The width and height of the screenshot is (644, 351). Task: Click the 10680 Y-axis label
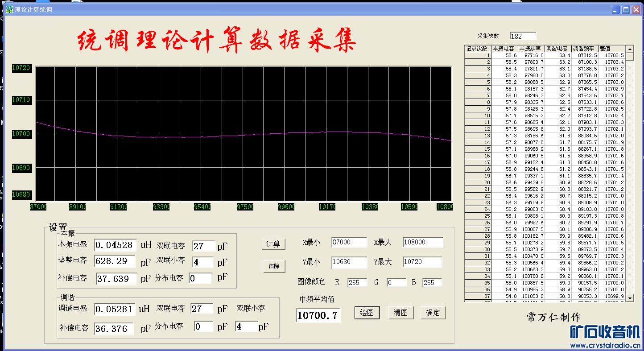point(21,194)
